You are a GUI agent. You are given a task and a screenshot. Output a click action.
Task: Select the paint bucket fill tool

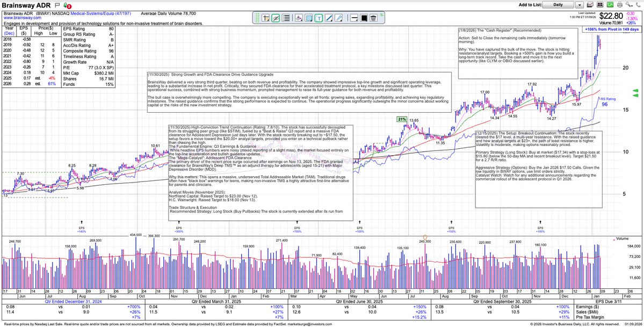pyautogui.click(x=299, y=18)
